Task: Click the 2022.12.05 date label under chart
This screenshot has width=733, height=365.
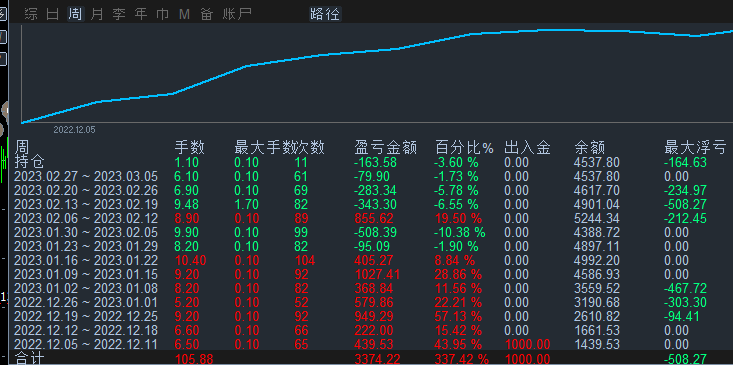Action: point(74,130)
